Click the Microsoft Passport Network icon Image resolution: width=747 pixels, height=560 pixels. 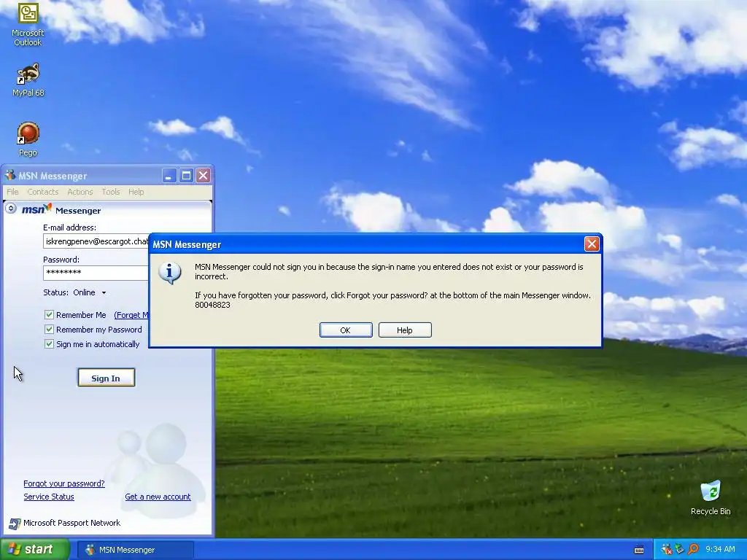(15, 524)
